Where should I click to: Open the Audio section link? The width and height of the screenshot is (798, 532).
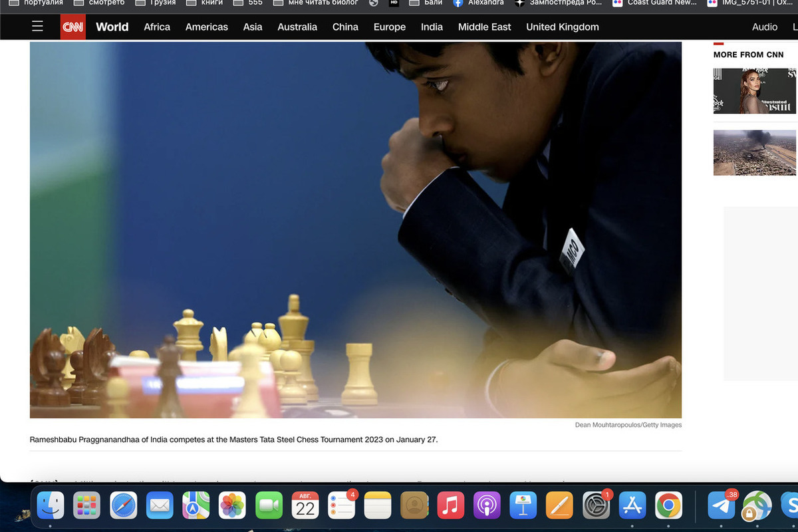coord(765,27)
